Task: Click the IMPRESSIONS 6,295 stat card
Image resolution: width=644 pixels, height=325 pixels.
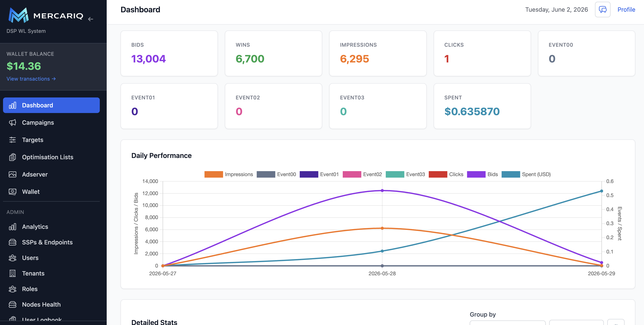Action: pyautogui.click(x=378, y=53)
